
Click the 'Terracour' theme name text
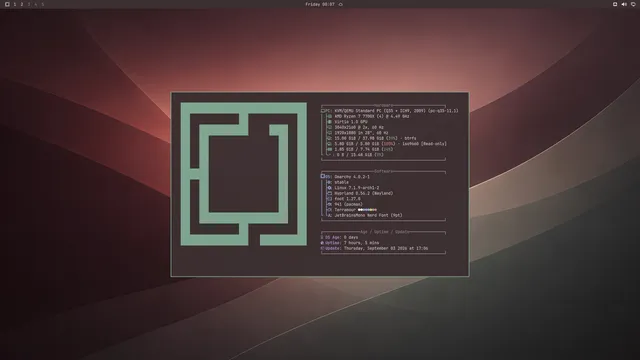pos(345,210)
